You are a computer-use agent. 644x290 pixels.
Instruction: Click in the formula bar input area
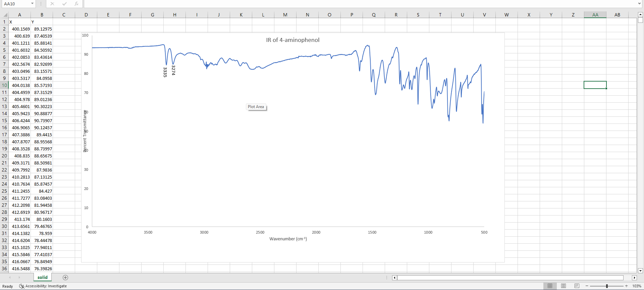(x=360, y=4)
